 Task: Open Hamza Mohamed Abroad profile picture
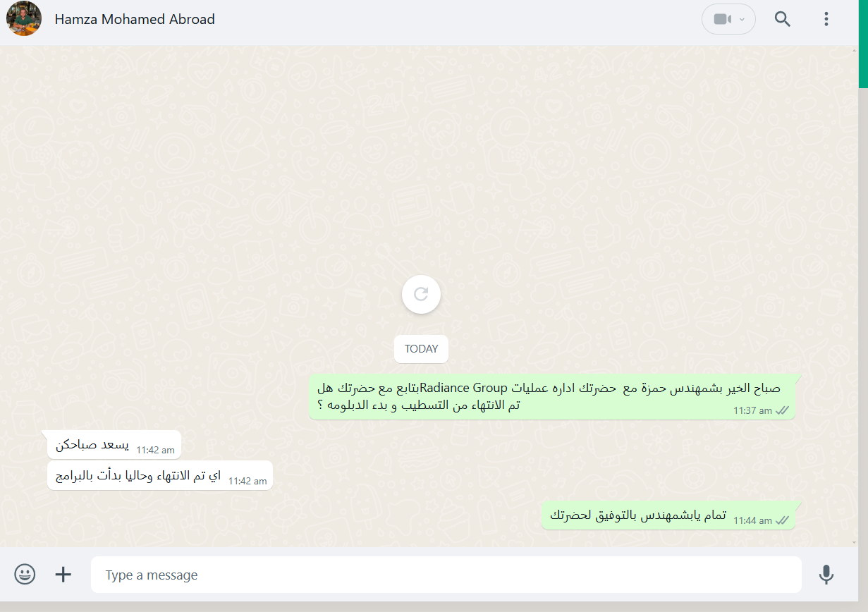pyautogui.click(x=23, y=19)
